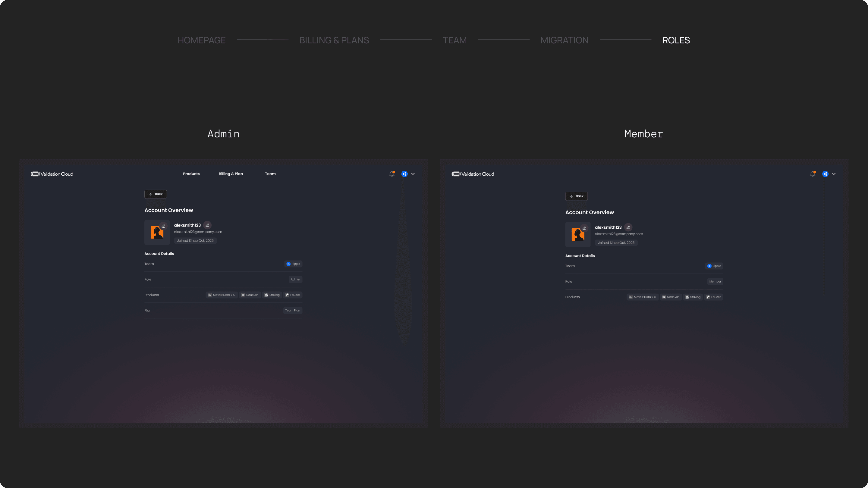Edit username pencil icon in Admin panel
This screenshot has height=488, width=868.
coord(207,225)
